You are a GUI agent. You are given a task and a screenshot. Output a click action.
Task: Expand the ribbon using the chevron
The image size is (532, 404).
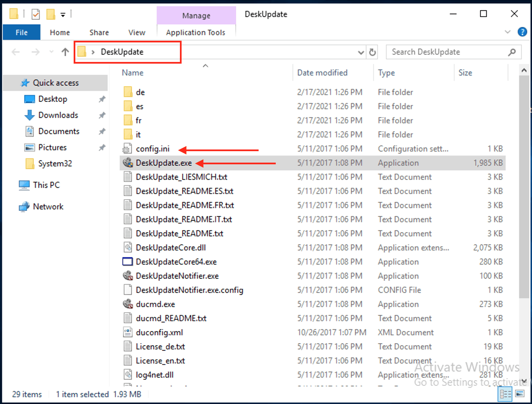[507, 32]
